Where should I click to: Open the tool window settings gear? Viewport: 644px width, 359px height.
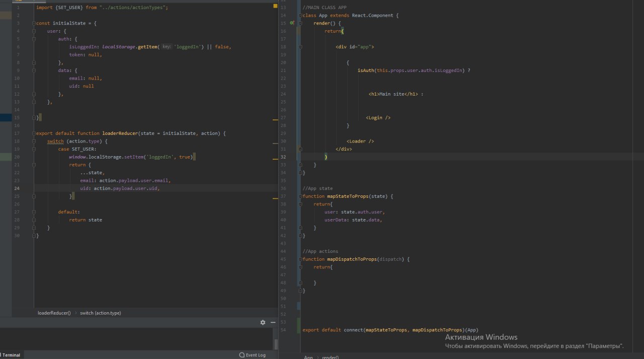coord(263,322)
